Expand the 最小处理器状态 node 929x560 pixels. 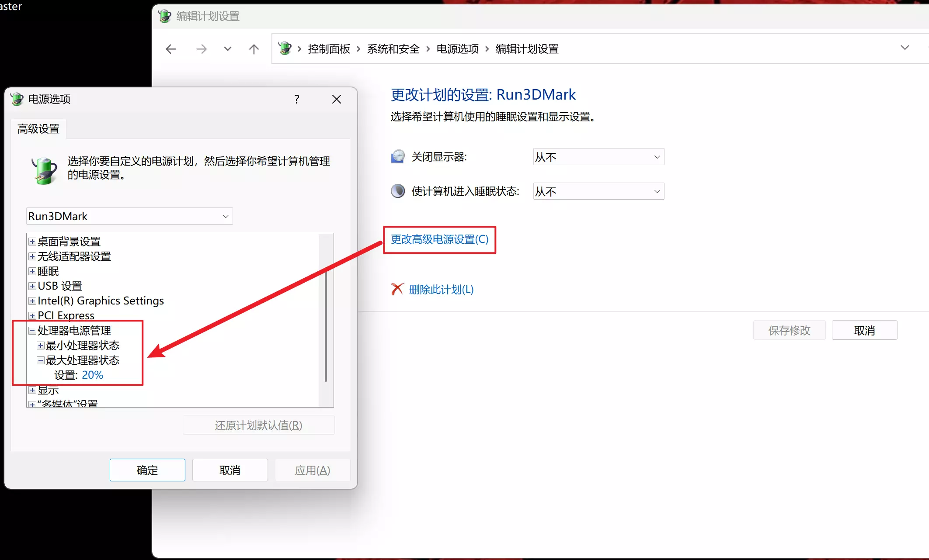(41, 346)
